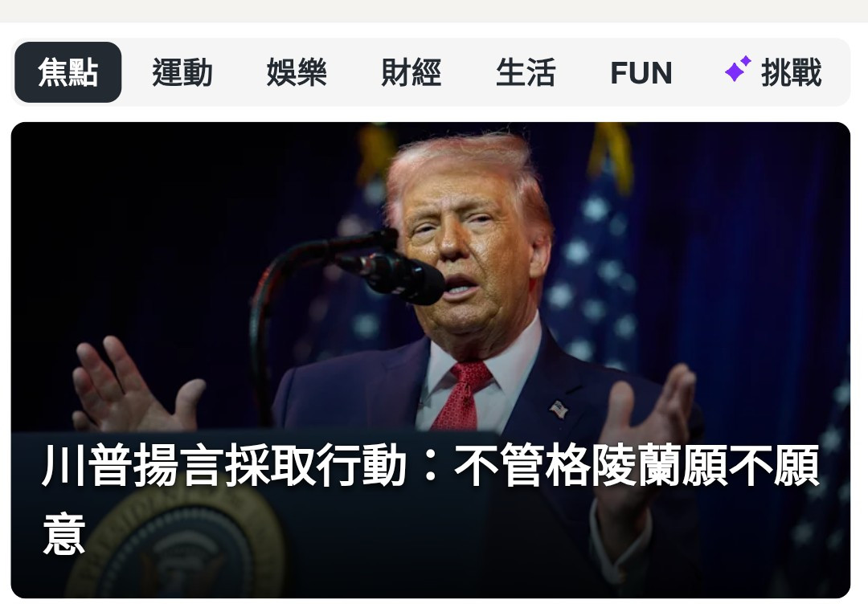
Task: Open the 娛樂 tab
Action: 297,72
